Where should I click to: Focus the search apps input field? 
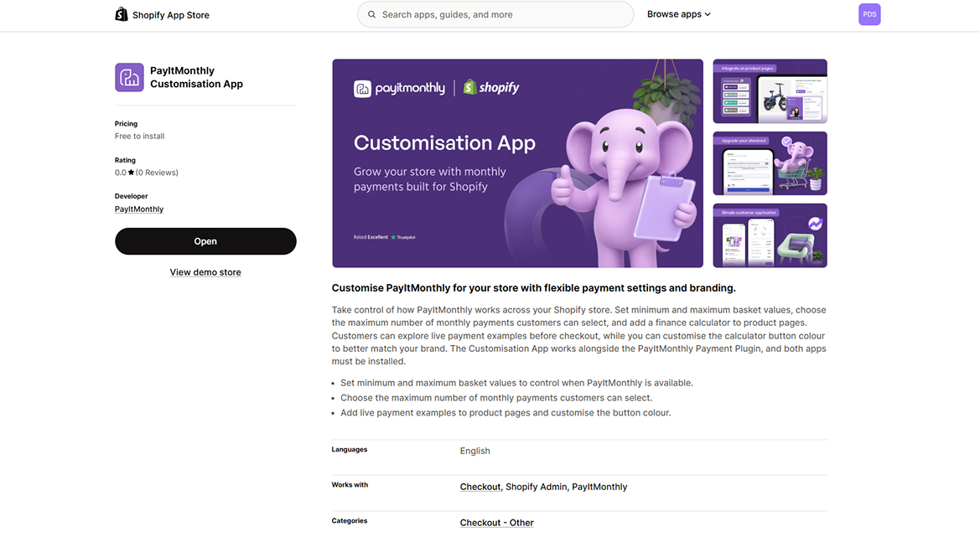(495, 14)
